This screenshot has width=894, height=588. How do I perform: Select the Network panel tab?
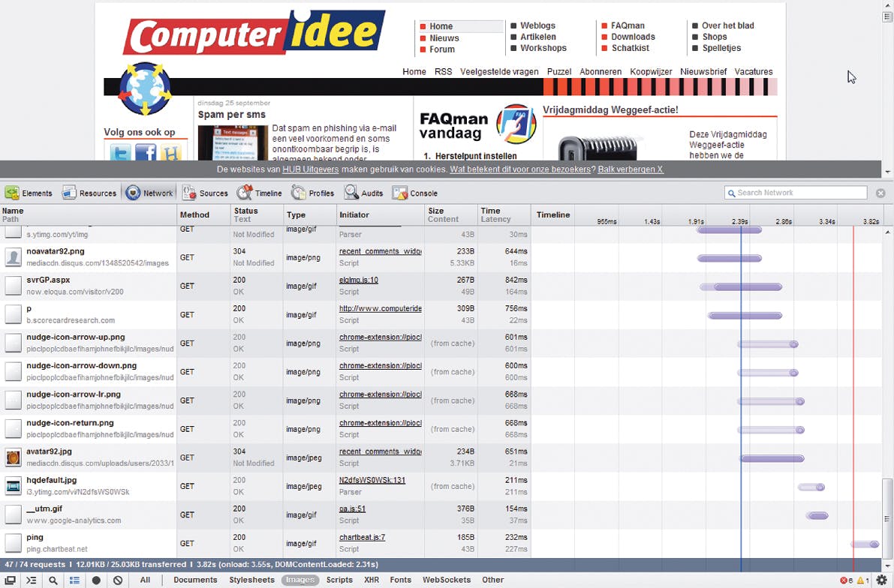point(149,193)
